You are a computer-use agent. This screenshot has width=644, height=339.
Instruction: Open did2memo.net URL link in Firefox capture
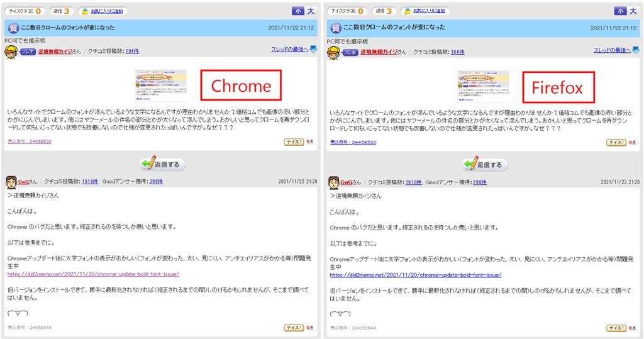pyautogui.click(x=416, y=275)
